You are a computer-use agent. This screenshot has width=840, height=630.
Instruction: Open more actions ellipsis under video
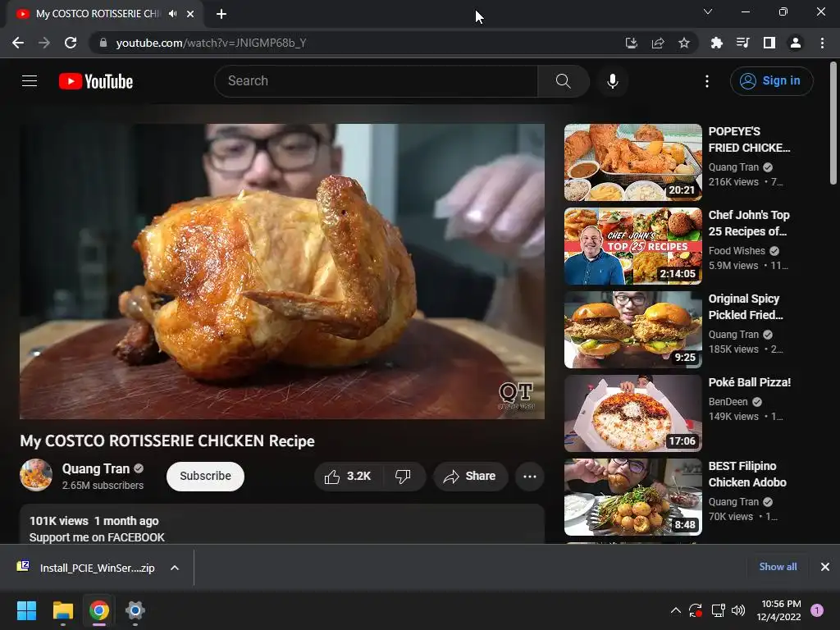point(530,477)
